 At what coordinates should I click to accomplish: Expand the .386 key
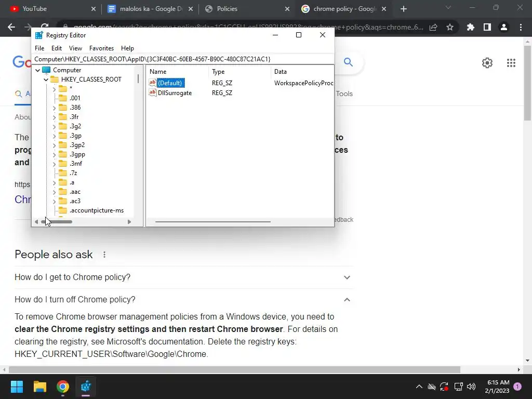pyautogui.click(x=54, y=108)
